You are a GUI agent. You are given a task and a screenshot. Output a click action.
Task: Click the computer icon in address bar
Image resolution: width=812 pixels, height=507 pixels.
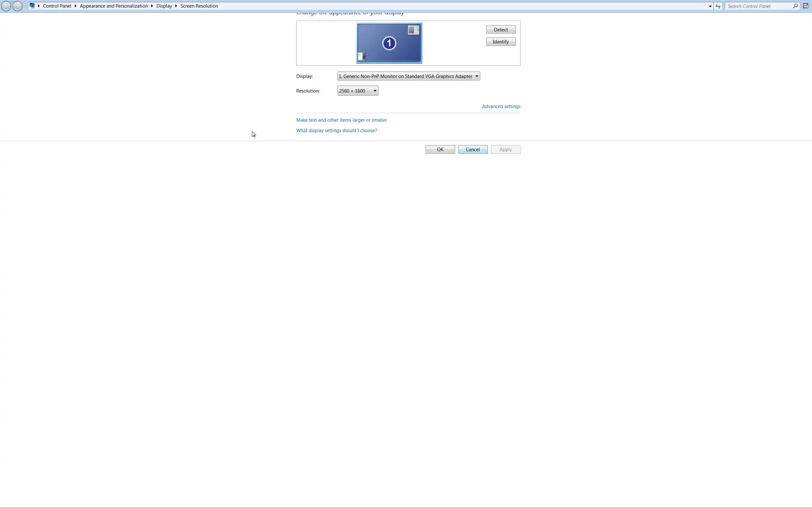pyautogui.click(x=32, y=6)
